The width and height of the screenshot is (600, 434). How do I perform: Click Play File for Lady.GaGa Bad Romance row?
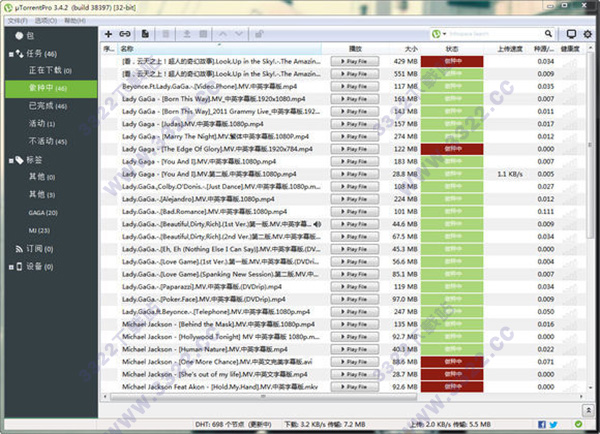click(x=355, y=212)
